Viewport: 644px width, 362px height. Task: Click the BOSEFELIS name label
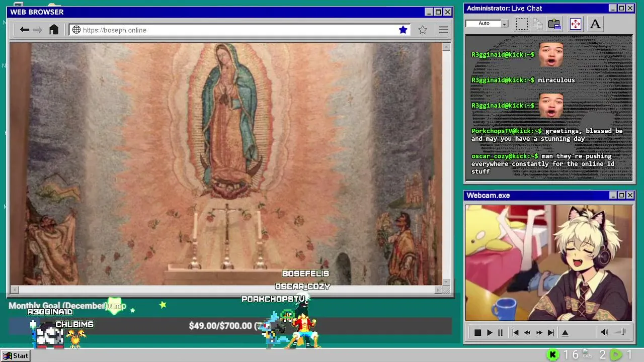(x=305, y=274)
